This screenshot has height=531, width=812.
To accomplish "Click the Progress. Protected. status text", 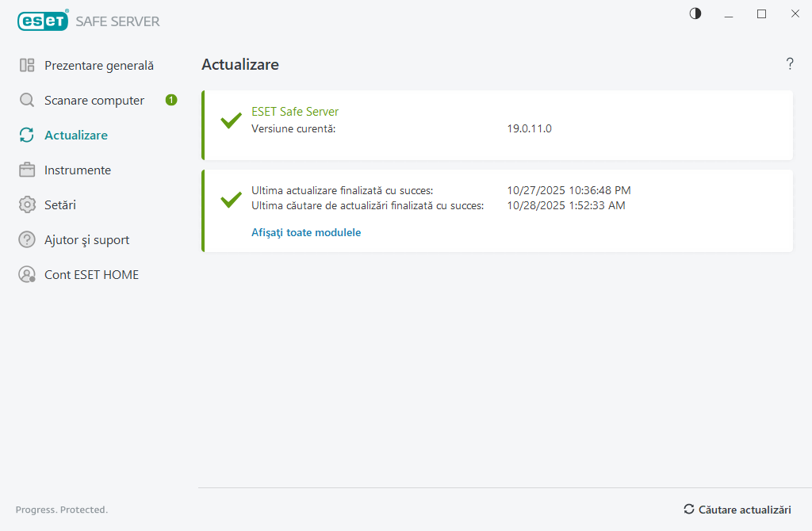I will [x=62, y=510].
